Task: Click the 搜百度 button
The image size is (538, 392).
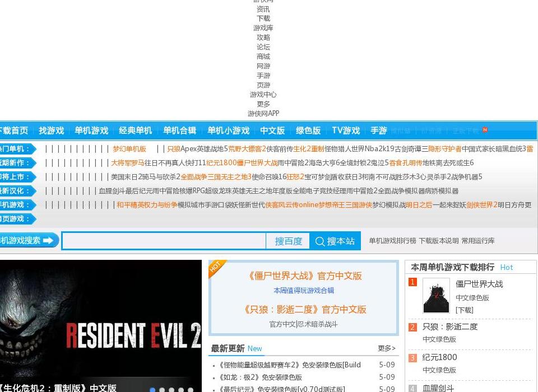Action: coord(288,241)
